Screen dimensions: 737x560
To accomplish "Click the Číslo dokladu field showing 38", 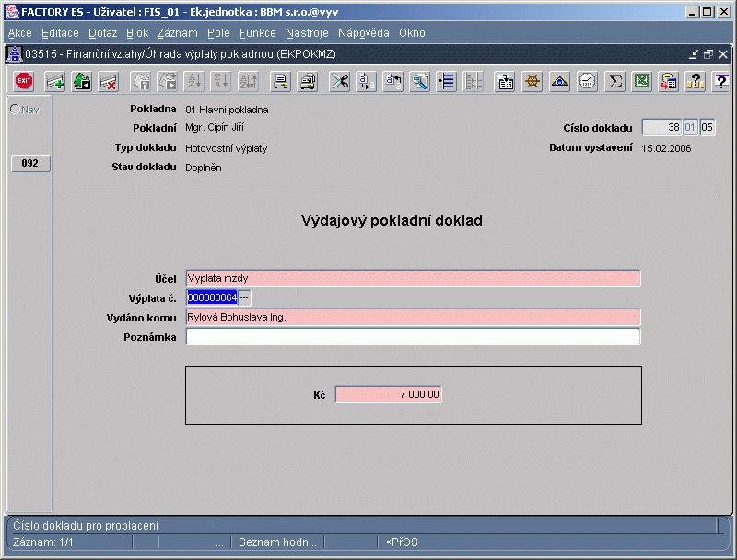I will click(x=661, y=127).
